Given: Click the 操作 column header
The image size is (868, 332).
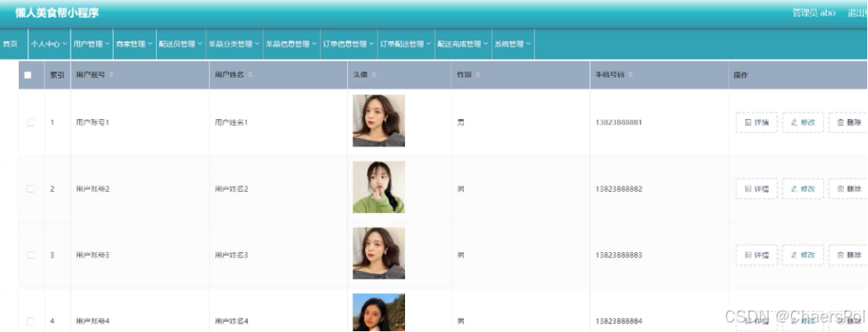Looking at the screenshot, I should [740, 74].
